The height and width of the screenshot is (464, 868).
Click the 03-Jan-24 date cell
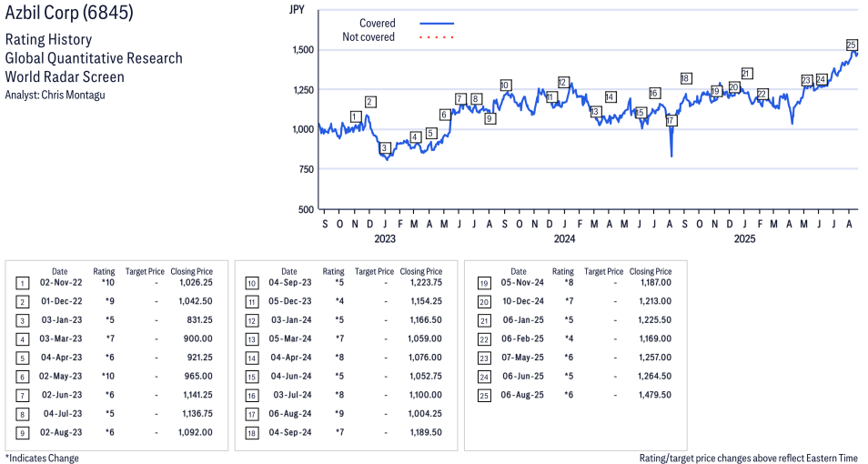pyautogui.click(x=291, y=320)
